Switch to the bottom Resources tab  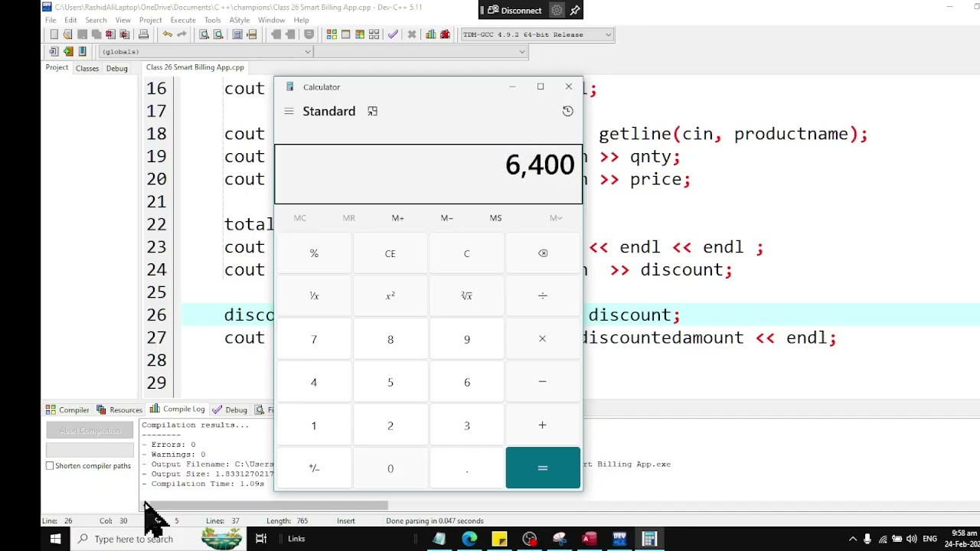click(119, 409)
